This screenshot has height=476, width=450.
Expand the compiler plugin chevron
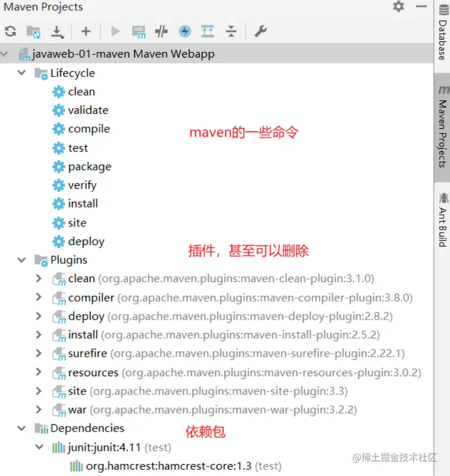click(x=39, y=297)
